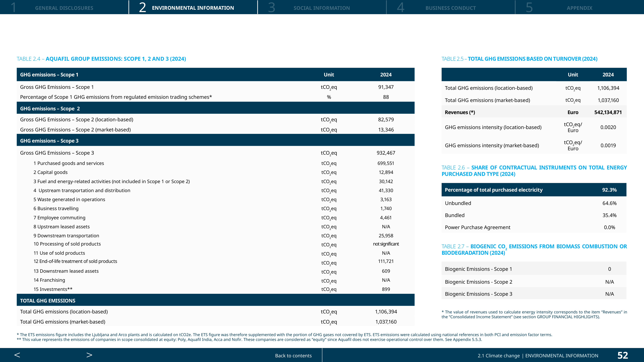This screenshot has height=362, width=644.
Task: Switch to Social Information tab
Action: pos(322,7)
